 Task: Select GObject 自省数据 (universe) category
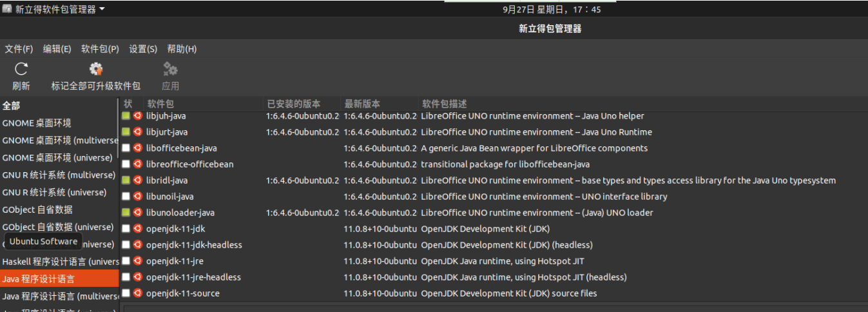59,227
